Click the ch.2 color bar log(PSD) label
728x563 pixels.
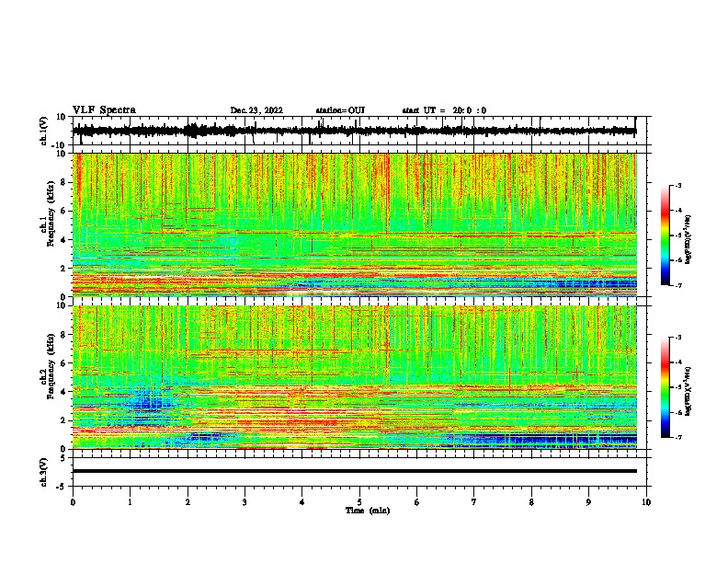688,391
